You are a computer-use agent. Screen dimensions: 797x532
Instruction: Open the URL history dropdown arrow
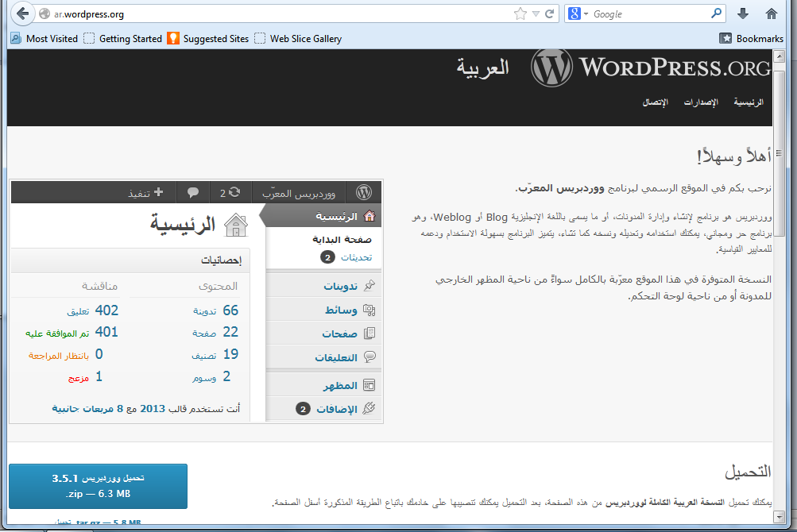point(536,14)
